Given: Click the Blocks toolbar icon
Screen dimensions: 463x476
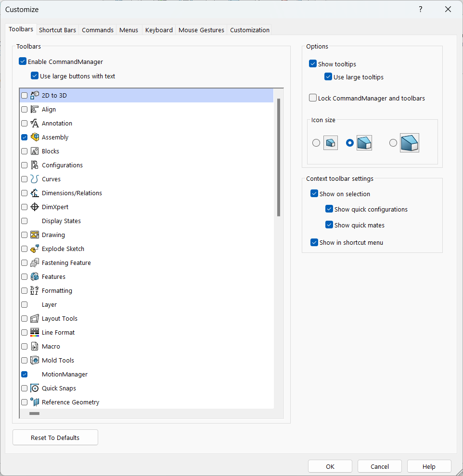Looking at the screenshot, I should pos(35,151).
